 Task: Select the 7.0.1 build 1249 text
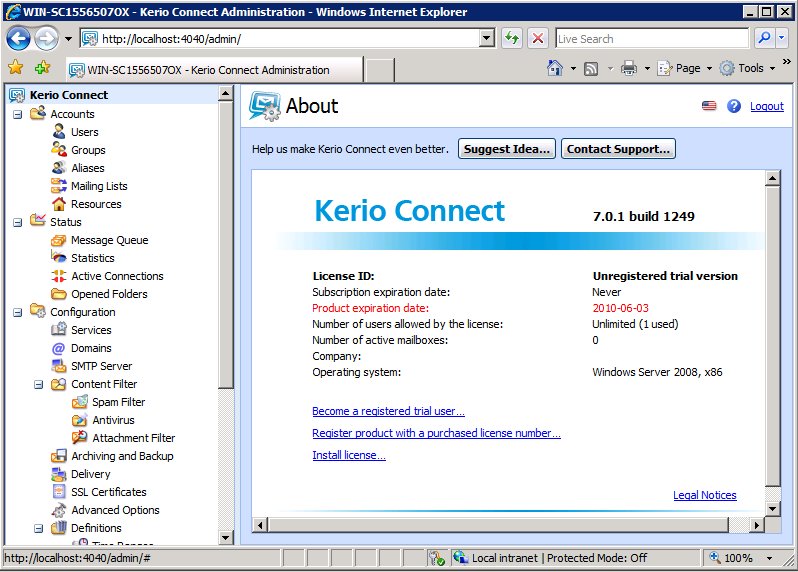[x=643, y=216]
